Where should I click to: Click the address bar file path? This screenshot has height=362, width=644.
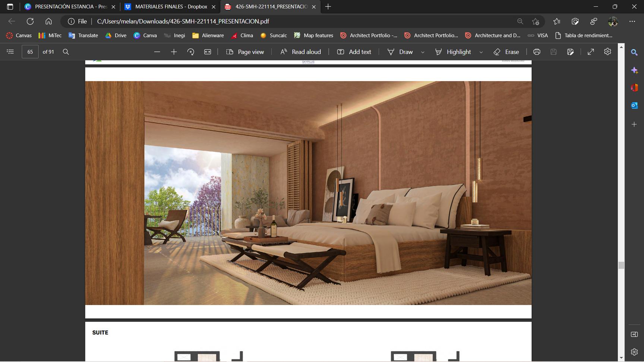183,21
